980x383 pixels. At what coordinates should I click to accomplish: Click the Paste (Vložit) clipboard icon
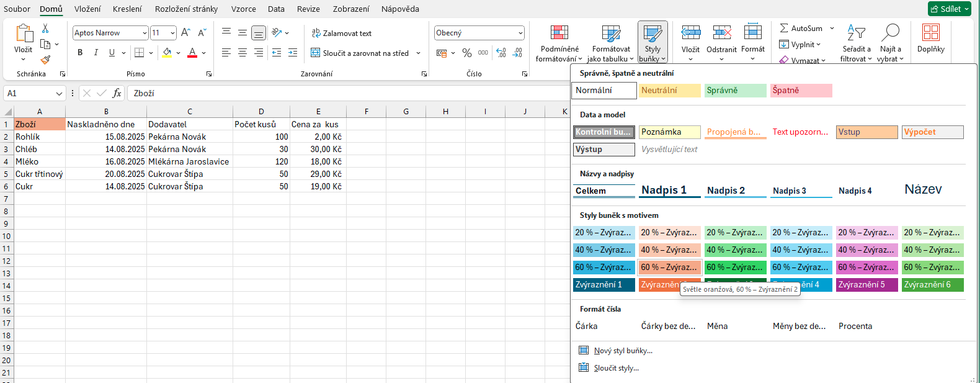24,33
